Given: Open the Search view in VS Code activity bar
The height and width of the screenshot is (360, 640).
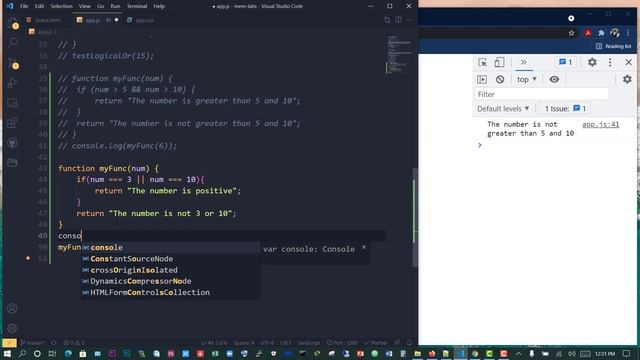Looking at the screenshot, I should (x=13, y=42).
